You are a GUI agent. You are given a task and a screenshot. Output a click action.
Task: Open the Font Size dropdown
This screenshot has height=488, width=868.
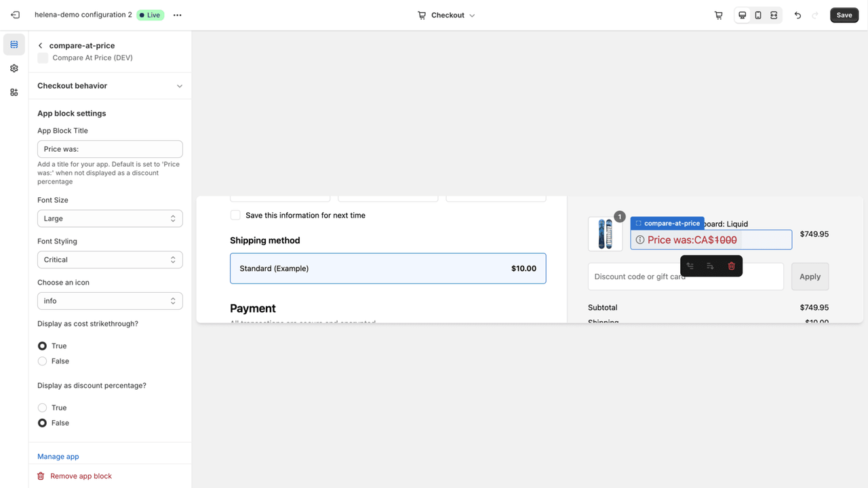point(110,218)
